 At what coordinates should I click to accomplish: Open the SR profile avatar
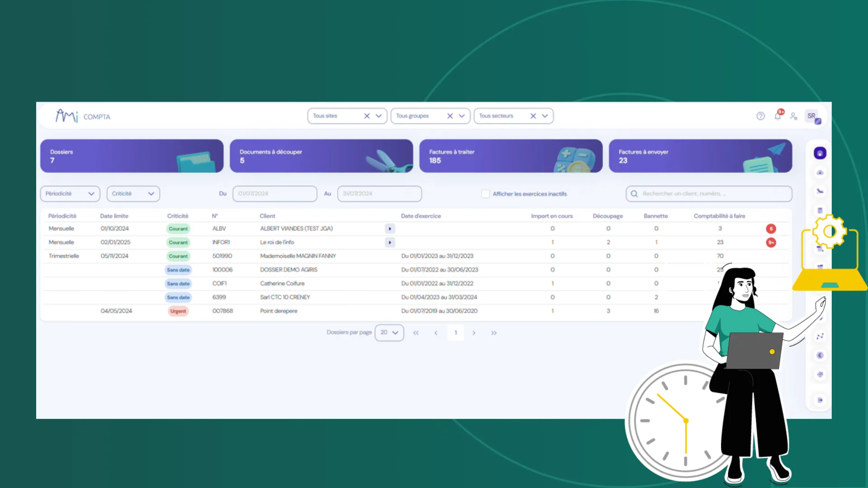[812, 116]
